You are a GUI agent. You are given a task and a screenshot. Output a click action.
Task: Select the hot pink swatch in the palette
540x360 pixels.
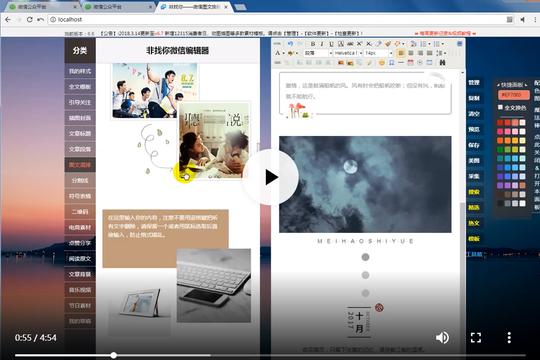500,131
